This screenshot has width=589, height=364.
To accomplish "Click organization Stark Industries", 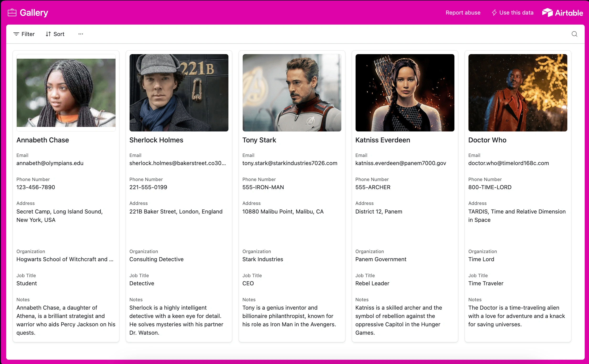I will pos(263,259).
